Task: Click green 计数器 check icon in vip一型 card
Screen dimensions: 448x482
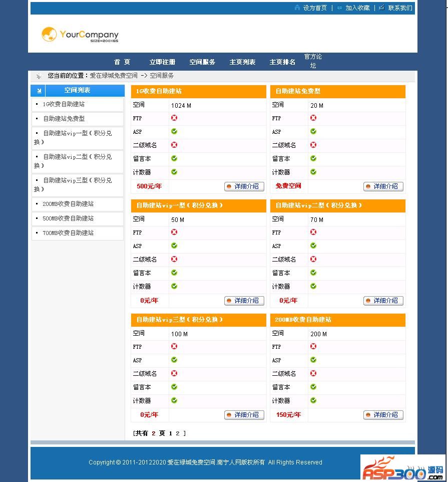Action: (174, 286)
